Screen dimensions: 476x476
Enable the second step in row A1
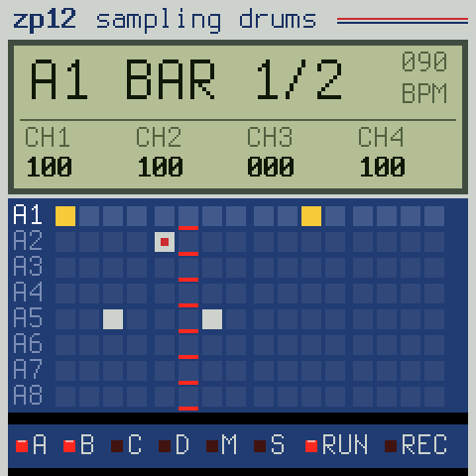click(89, 216)
